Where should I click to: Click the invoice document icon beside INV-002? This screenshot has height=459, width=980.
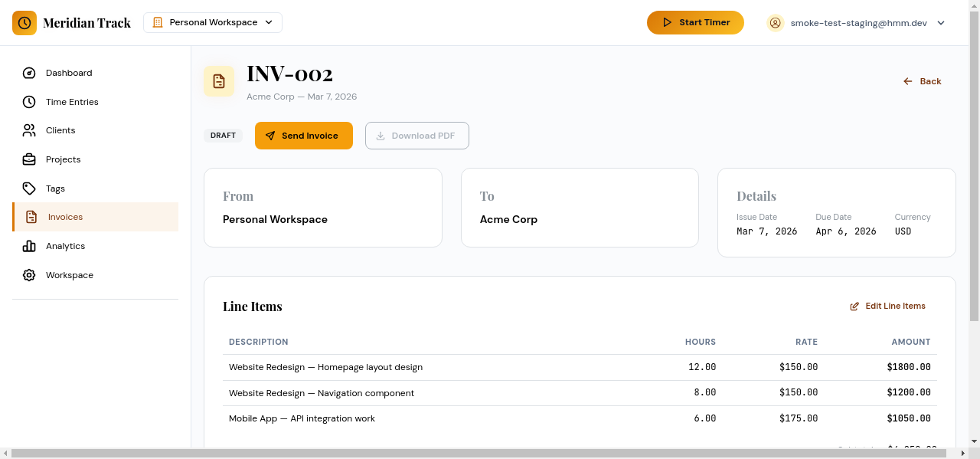coord(219,81)
